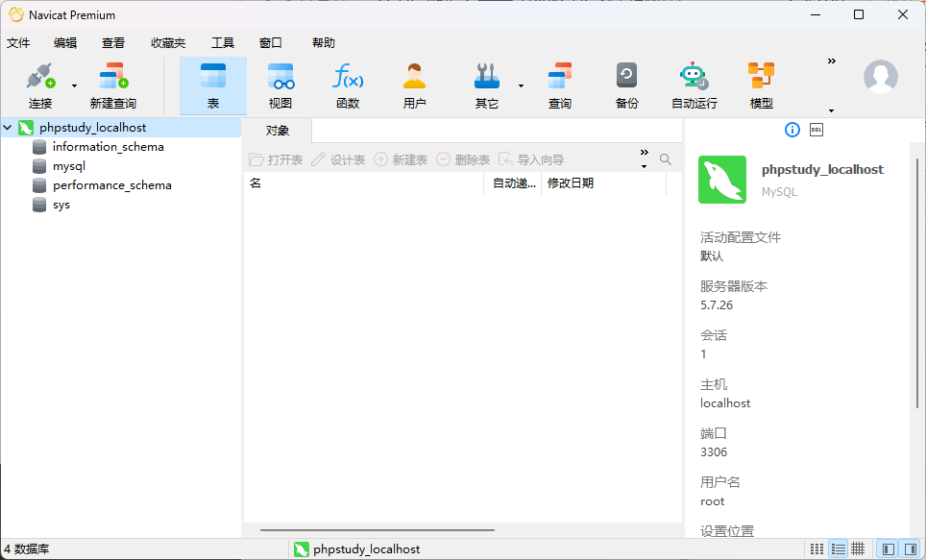
Task: Toggle left navigation pane visibility
Action: point(889,548)
